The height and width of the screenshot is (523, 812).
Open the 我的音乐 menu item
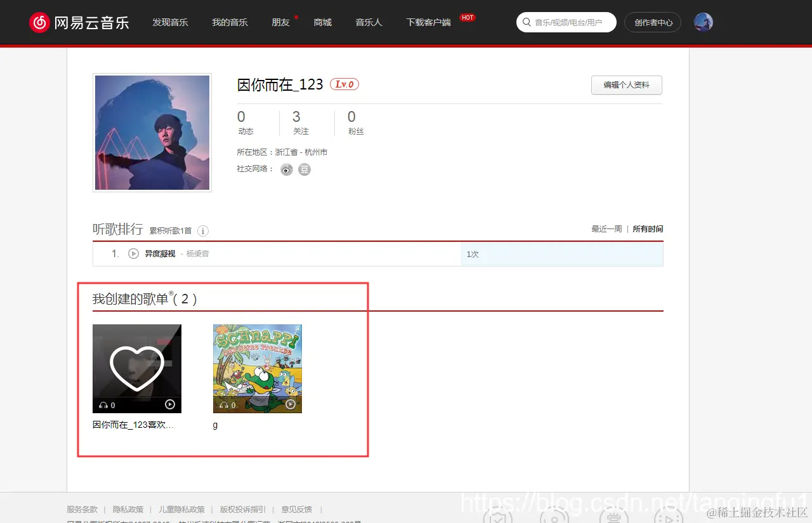230,22
